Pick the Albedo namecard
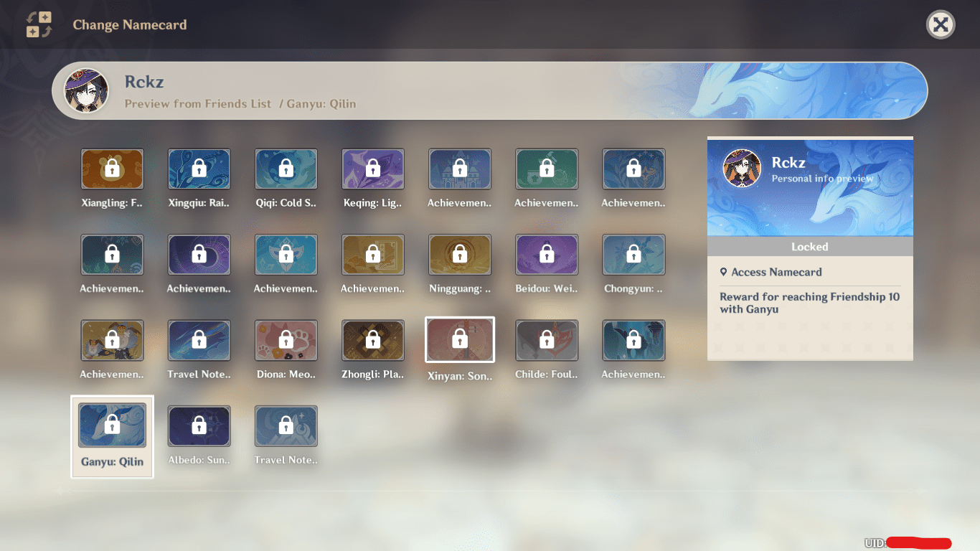This screenshot has height=551, width=980. pyautogui.click(x=199, y=425)
